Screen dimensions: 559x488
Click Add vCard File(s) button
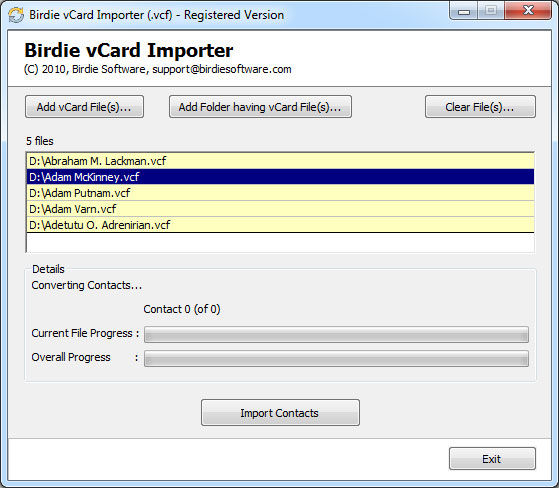(84, 107)
